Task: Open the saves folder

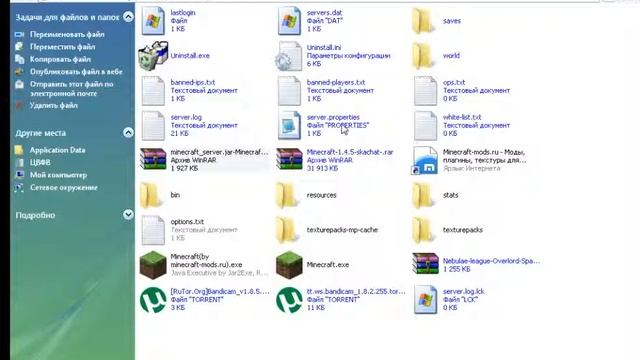Action: pyautogui.click(x=423, y=21)
